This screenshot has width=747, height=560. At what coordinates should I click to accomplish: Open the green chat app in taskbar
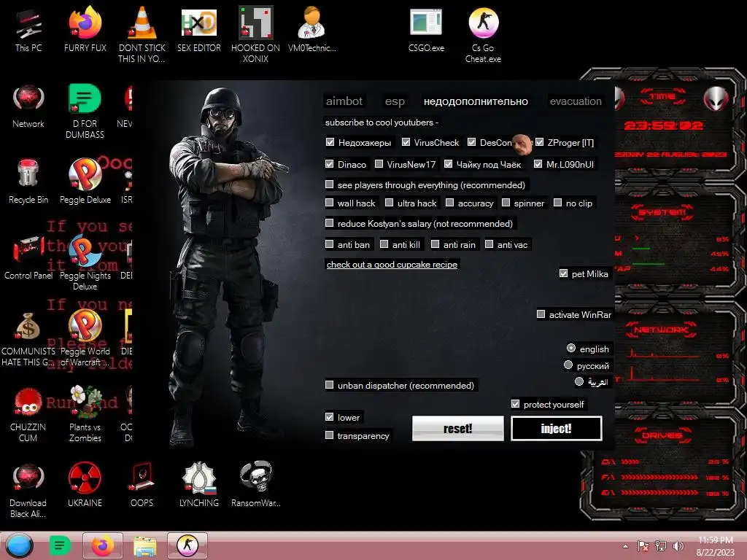click(60, 545)
